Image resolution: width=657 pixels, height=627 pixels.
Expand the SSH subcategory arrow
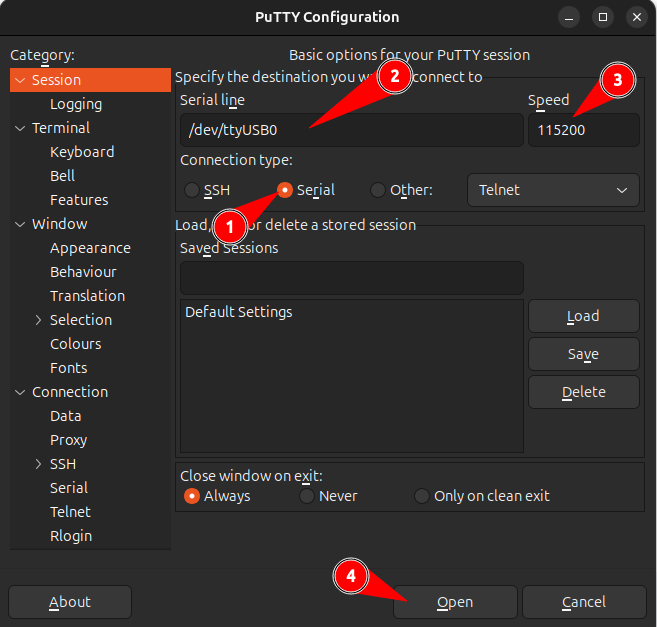38,464
